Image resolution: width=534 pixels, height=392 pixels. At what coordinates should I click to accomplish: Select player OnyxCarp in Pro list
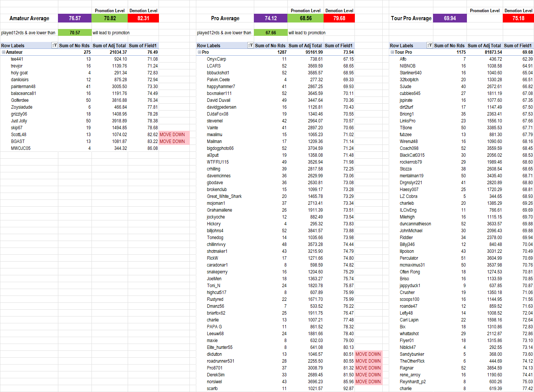(x=216, y=59)
